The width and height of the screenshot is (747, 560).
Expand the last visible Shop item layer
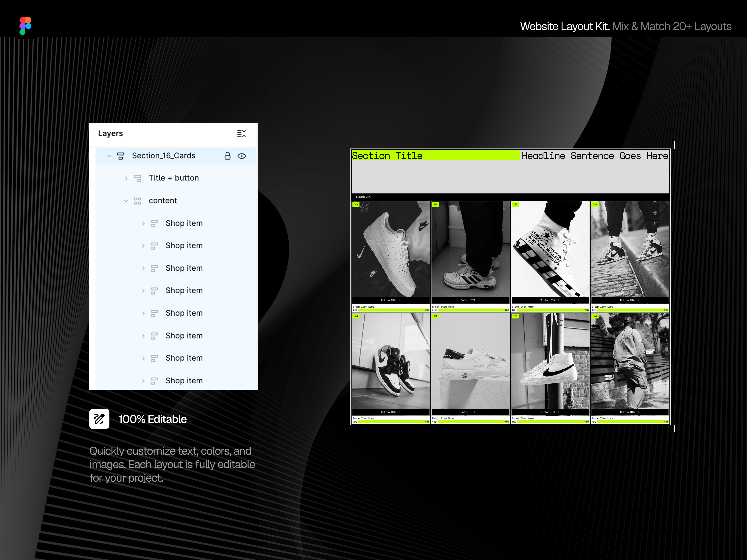tap(143, 381)
